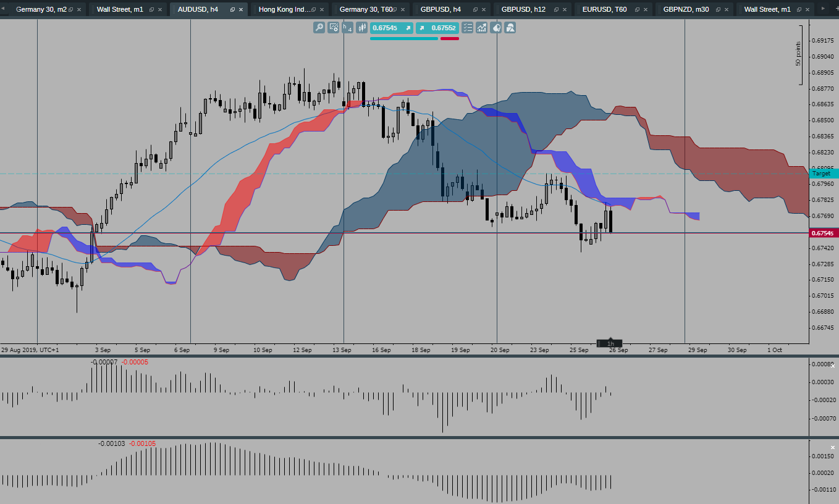The image size is (839, 504).
Task: Detach the Germany 30, T60 chart
Action: (395, 10)
